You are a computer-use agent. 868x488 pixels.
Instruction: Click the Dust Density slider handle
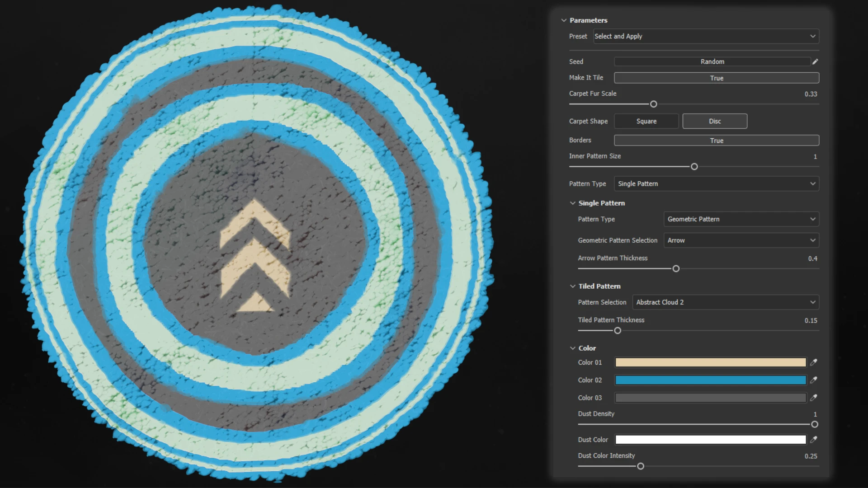(815, 424)
